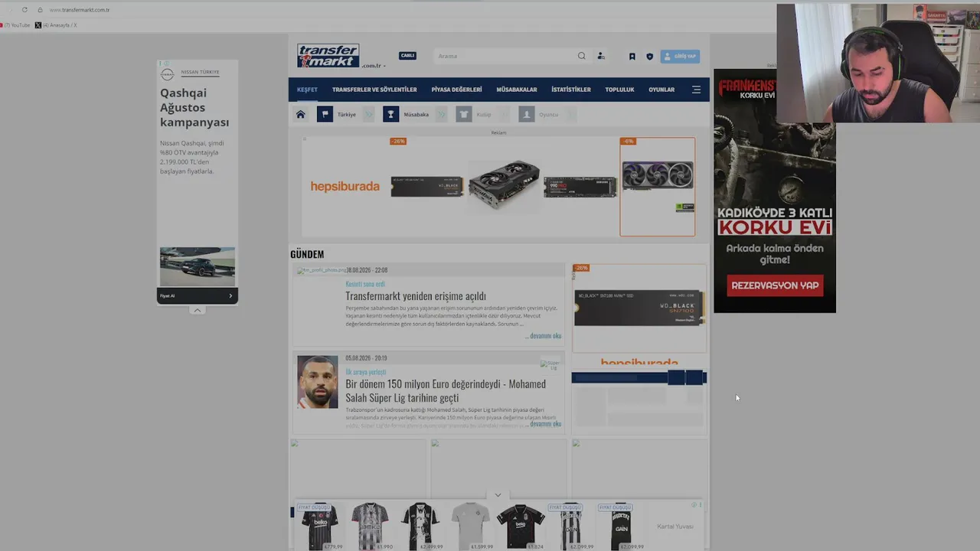Click 'devamını oku' on the Transfermarkt erişime article

tap(544, 336)
